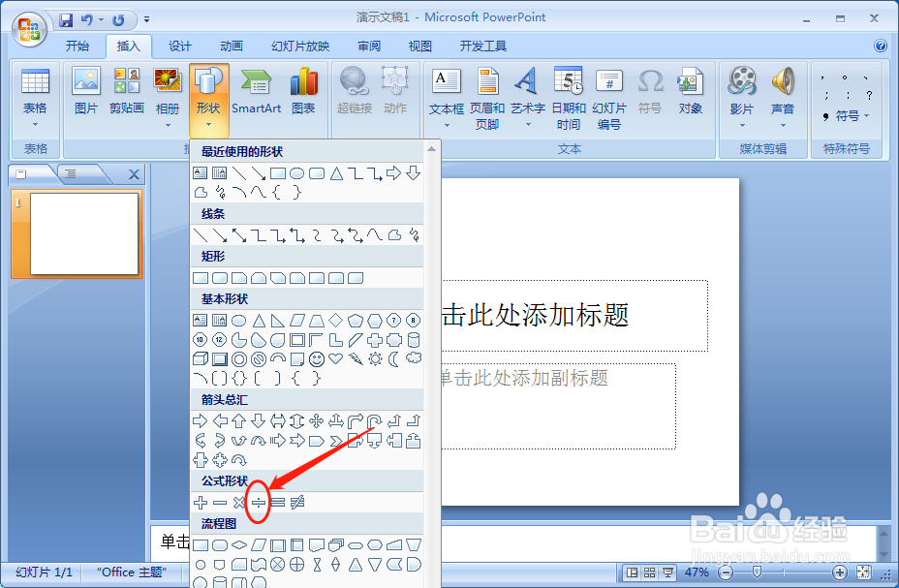Pick the rounded rectangle in 矩形 section
Image resolution: width=899 pixels, height=588 pixels.
(220, 279)
